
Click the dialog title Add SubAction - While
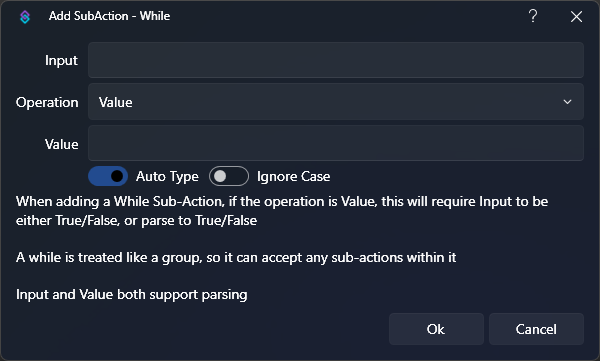(x=109, y=16)
